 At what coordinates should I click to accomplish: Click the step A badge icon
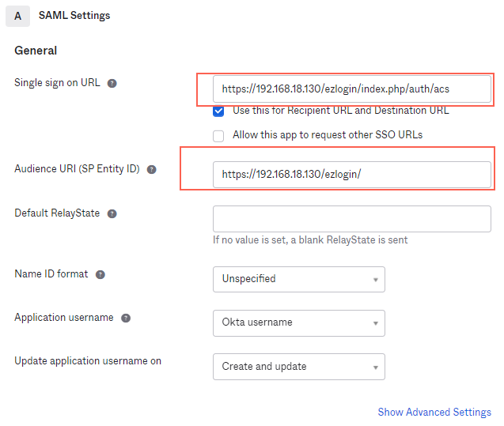(17, 16)
